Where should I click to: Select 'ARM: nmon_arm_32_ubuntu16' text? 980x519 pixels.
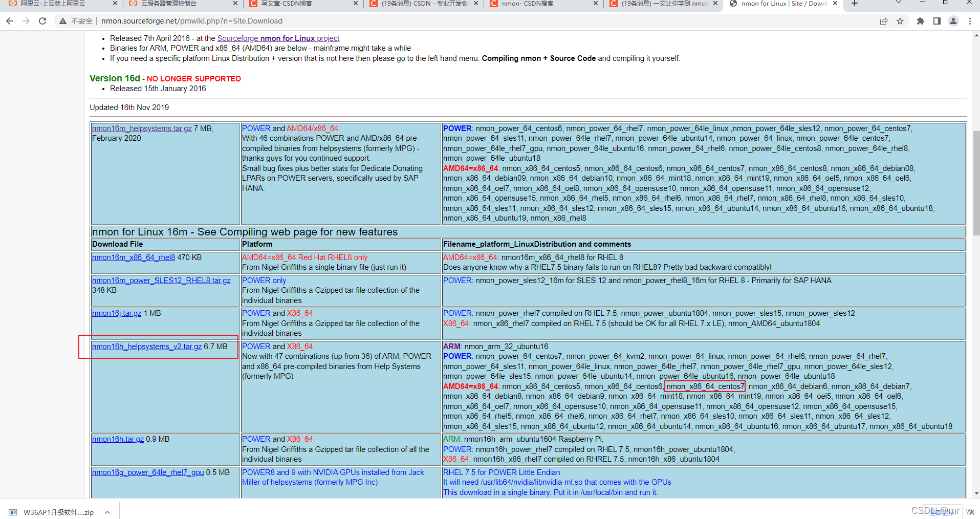[x=495, y=347]
